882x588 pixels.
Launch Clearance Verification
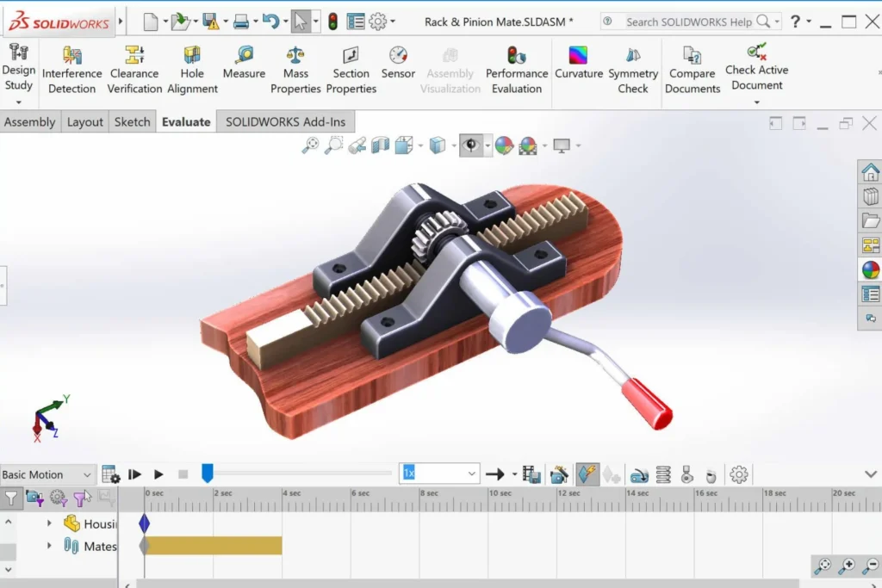click(134, 71)
